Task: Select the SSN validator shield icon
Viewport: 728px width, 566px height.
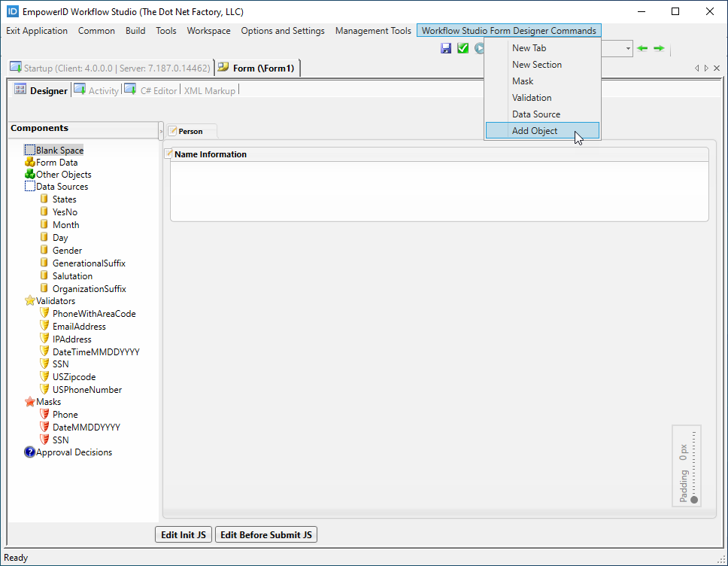Action: pyautogui.click(x=44, y=364)
